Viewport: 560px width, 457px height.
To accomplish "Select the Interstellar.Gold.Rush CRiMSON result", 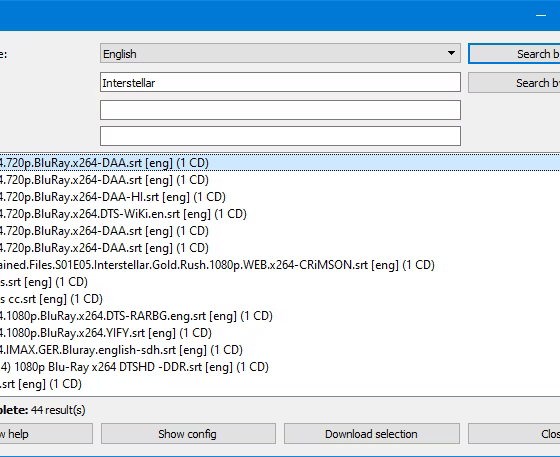I will pos(280,265).
